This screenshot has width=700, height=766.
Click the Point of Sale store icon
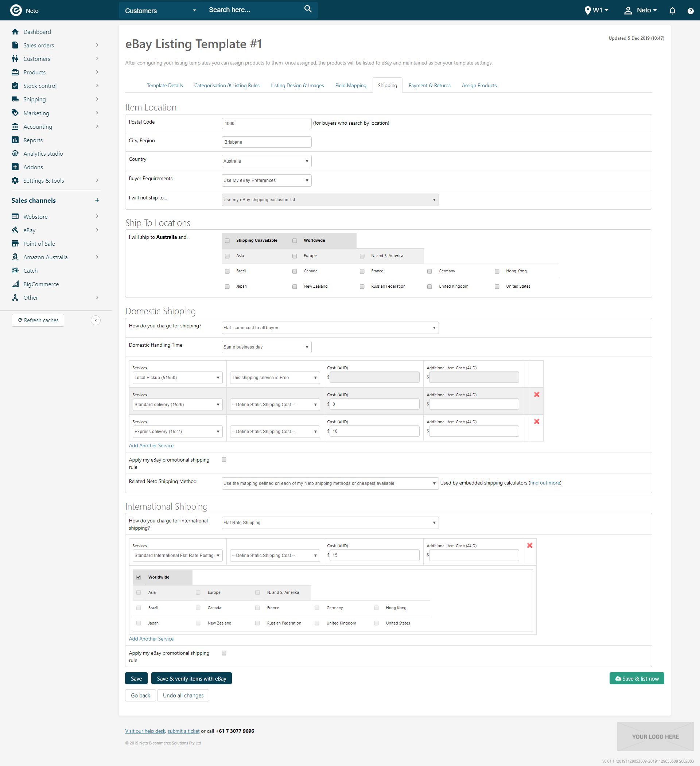click(x=15, y=244)
